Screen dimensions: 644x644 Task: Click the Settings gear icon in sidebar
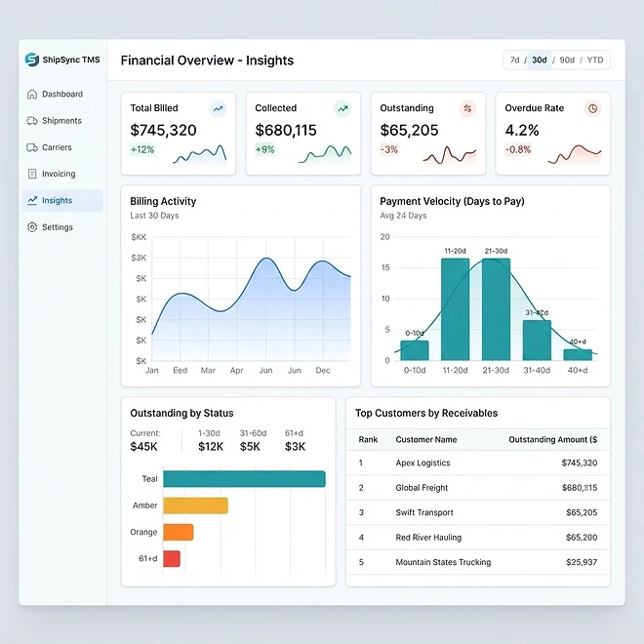32,227
